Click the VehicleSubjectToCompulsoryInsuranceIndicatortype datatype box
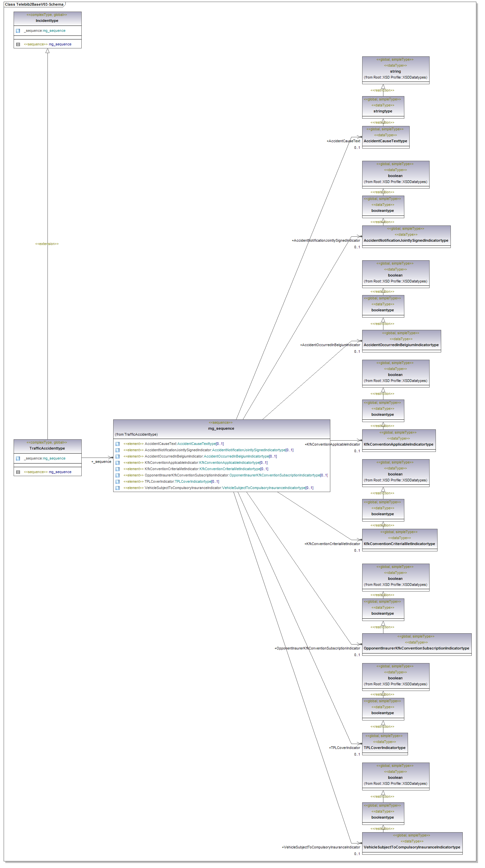This screenshot has height=868, width=485. [412, 843]
